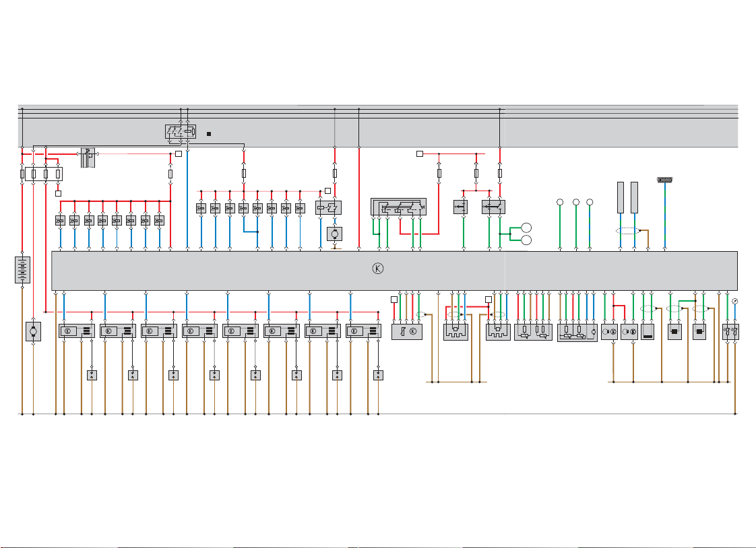756x548 pixels.
Task: Select the small black square next to the main relay
Action: (x=209, y=134)
